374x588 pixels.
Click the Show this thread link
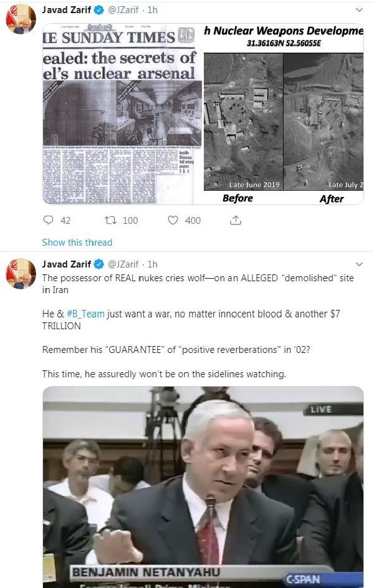(x=77, y=243)
